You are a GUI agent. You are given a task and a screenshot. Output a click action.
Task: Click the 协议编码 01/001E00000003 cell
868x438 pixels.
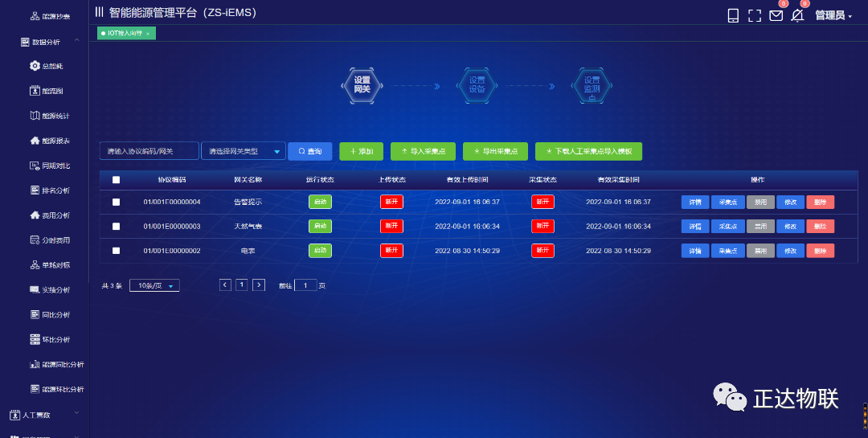(x=172, y=227)
